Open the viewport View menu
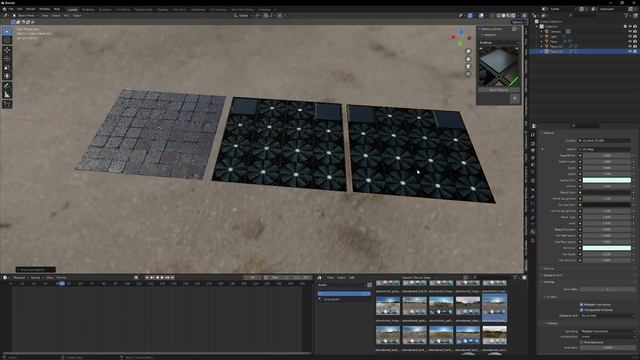This screenshot has width=640, height=360. 44,16
